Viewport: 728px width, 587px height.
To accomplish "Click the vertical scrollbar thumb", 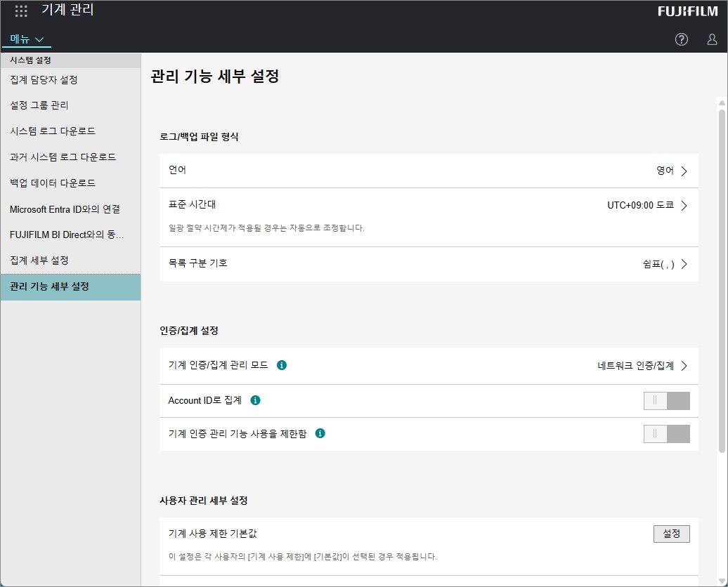I will pyautogui.click(x=722, y=281).
